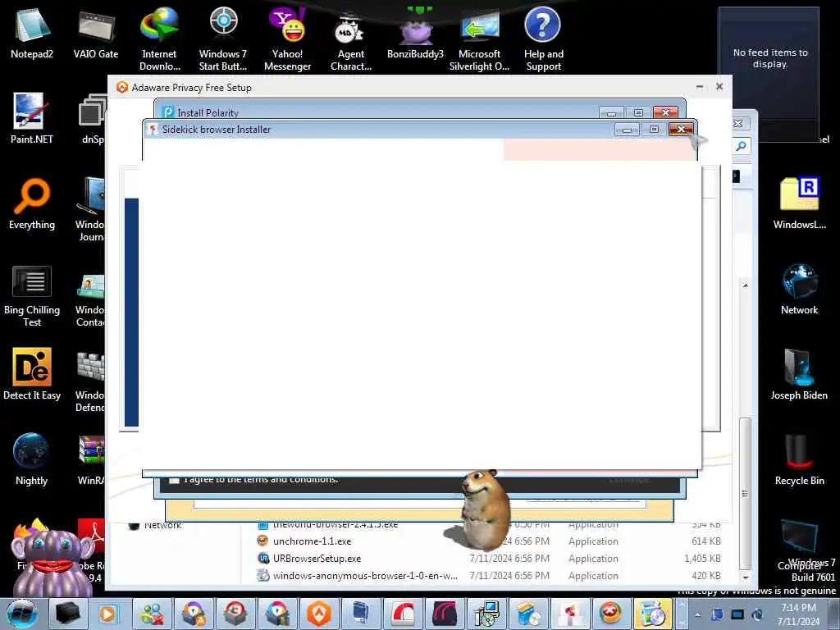
Task: Open the Network desktop icon
Action: click(799, 290)
